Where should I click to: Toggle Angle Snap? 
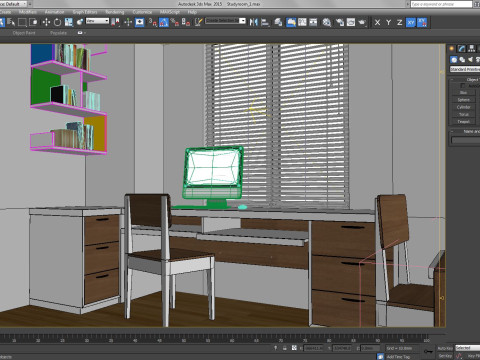163,22
